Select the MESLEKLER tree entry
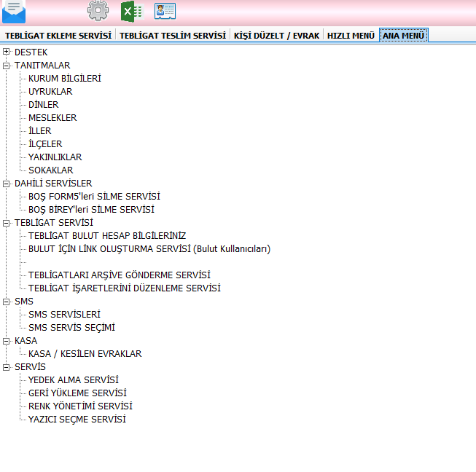The image size is (476, 472). click(x=52, y=118)
